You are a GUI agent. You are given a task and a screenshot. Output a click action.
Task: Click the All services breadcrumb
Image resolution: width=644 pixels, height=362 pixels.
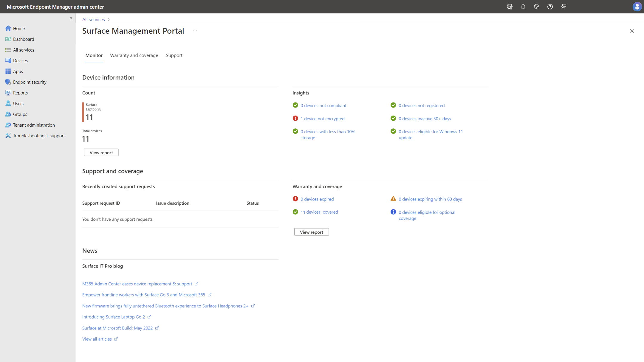pyautogui.click(x=93, y=19)
